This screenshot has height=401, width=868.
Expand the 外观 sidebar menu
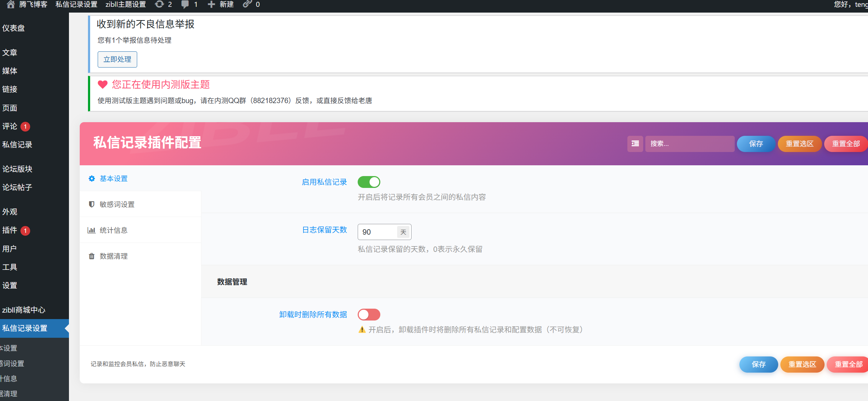[10, 212]
